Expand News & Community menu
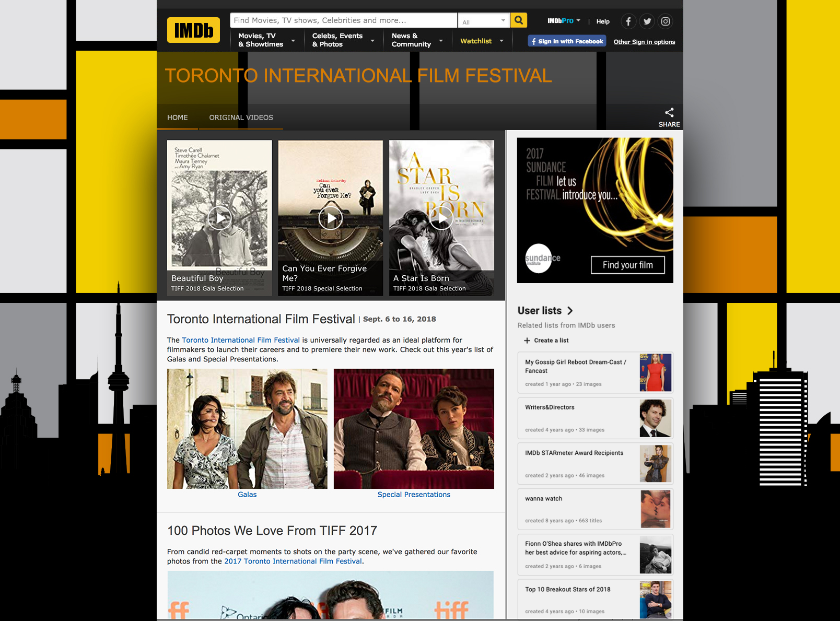This screenshot has height=621, width=840. (417, 40)
